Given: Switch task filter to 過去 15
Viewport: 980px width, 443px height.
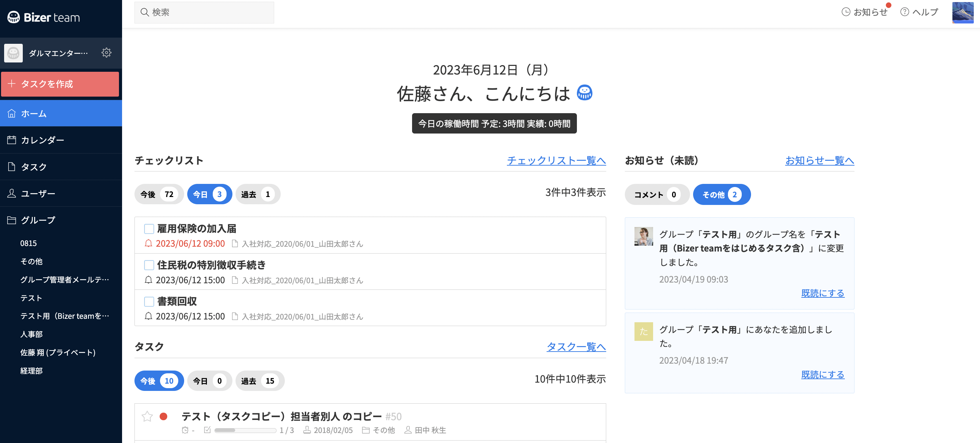Looking at the screenshot, I should point(260,381).
